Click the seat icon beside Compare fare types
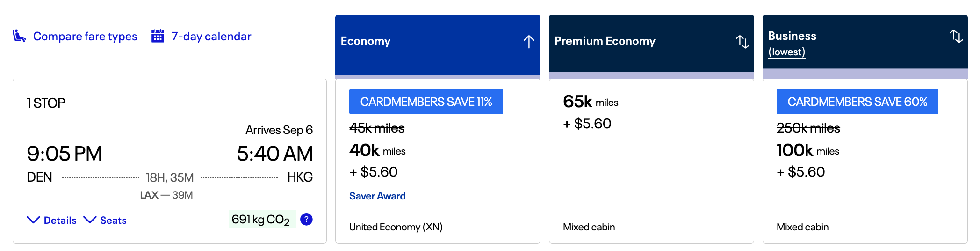This screenshot has width=980, height=251. [x=19, y=36]
